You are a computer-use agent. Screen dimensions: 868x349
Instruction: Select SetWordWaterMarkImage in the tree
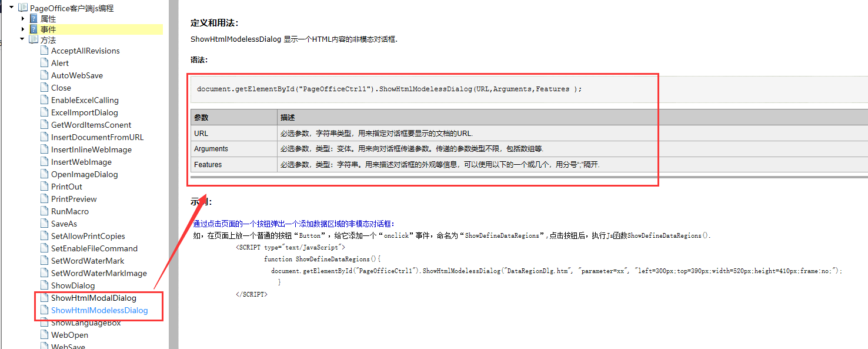[x=99, y=273]
